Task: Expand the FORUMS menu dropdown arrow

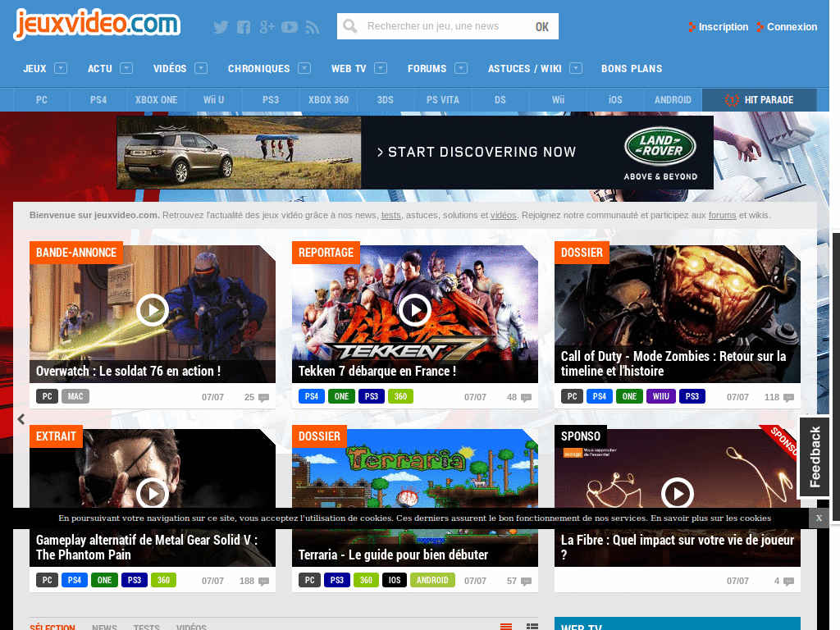Action: click(x=461, y=68)
